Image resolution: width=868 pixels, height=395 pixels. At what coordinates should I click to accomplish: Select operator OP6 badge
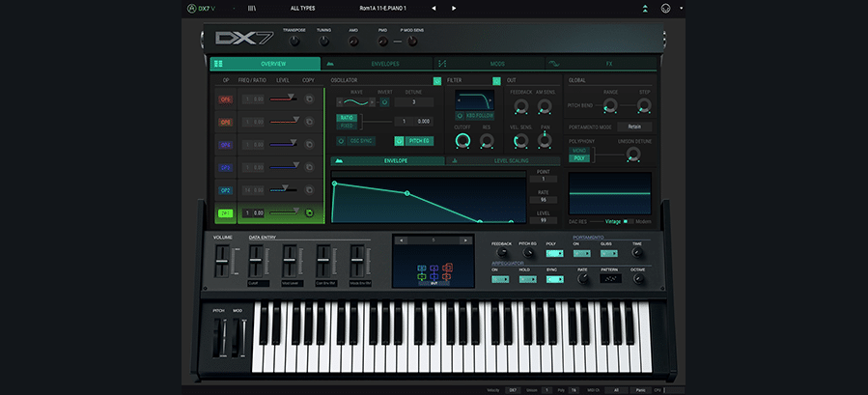(225, 99)
